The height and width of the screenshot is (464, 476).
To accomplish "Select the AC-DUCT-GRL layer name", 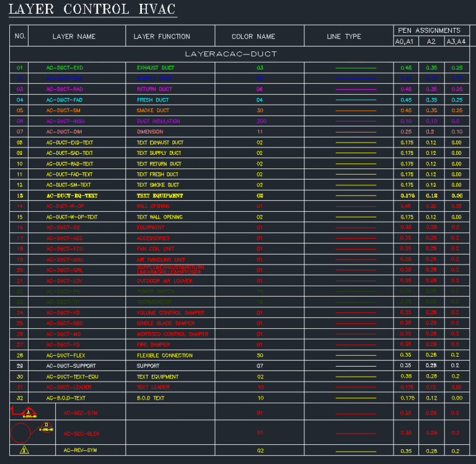I will (x=64, y=270).
